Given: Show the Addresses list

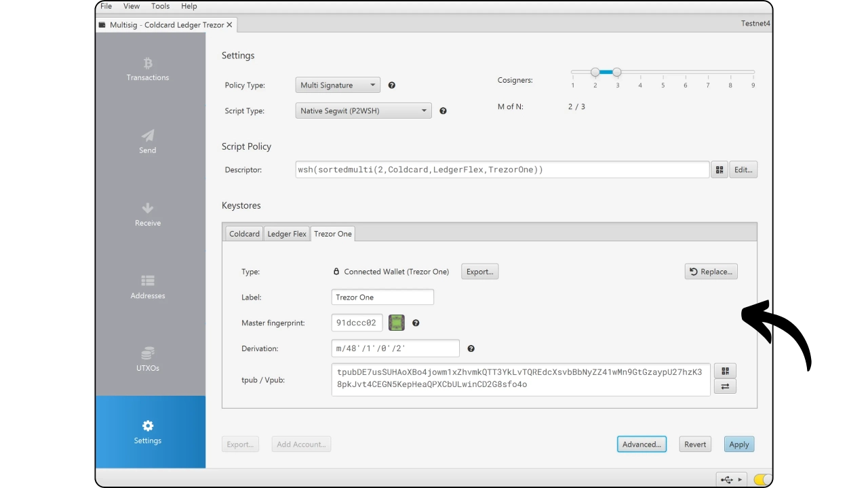Looking at the screenshot, I should tap(148, 287).
